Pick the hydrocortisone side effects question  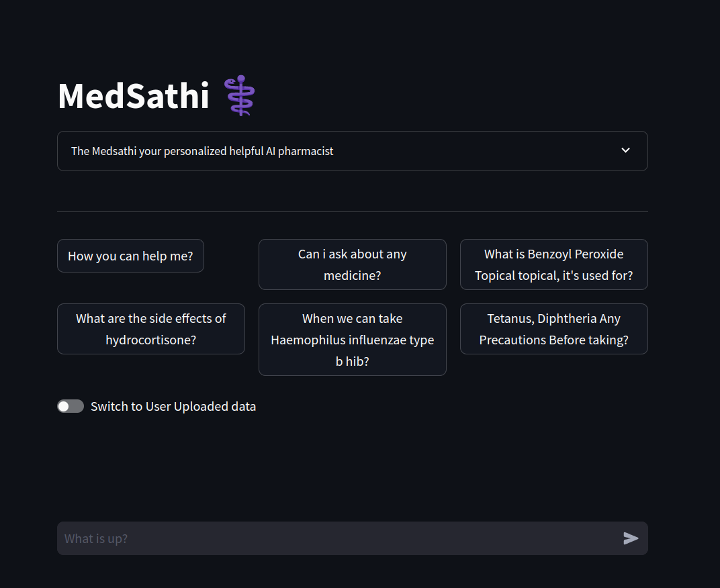(150, 329)
